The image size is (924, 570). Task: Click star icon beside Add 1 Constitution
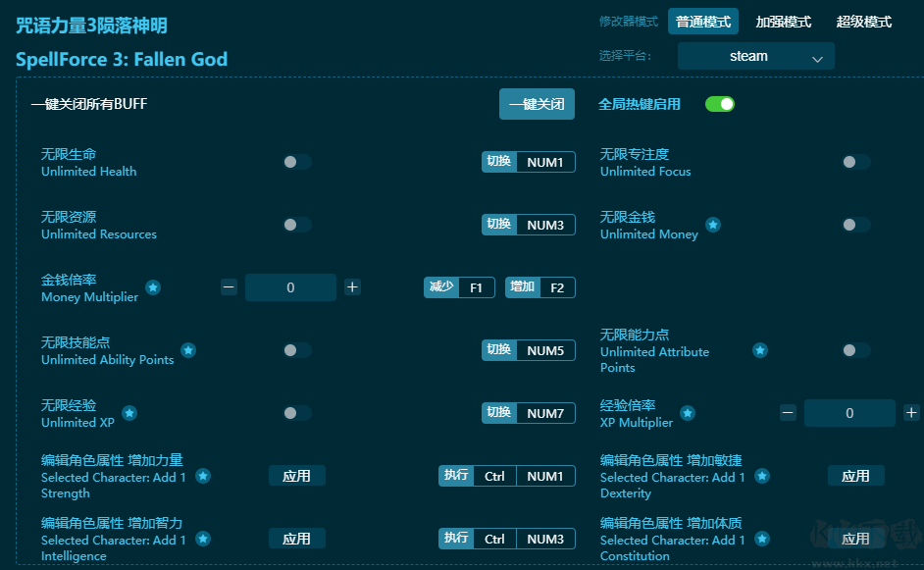coord(762,539)
